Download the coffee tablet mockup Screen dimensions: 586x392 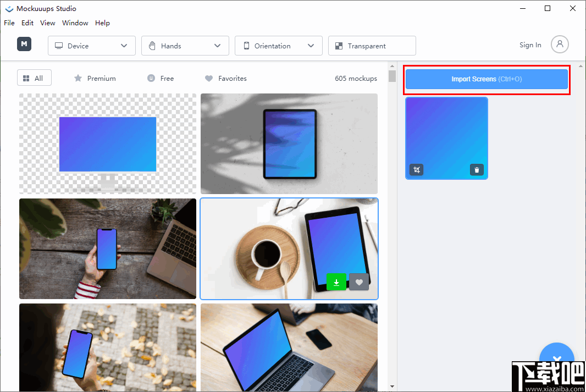(x=336, y=282)
